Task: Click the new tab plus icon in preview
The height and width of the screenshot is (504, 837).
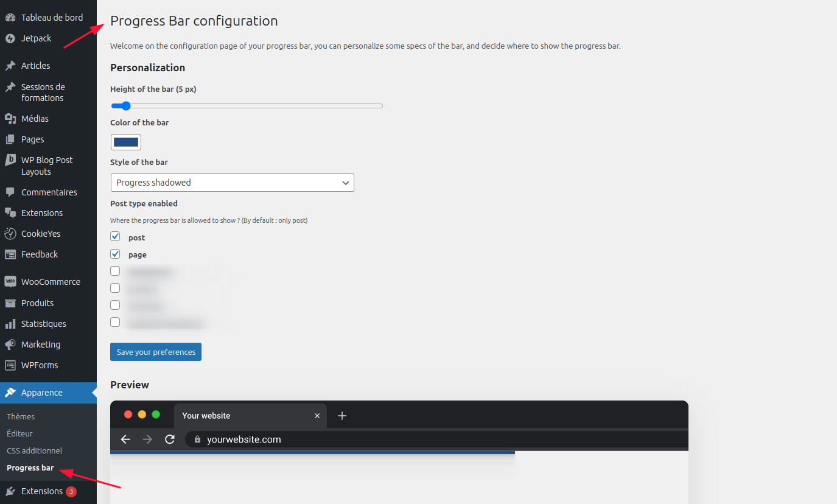Action: pyautogui.click(x=342, y=416)
